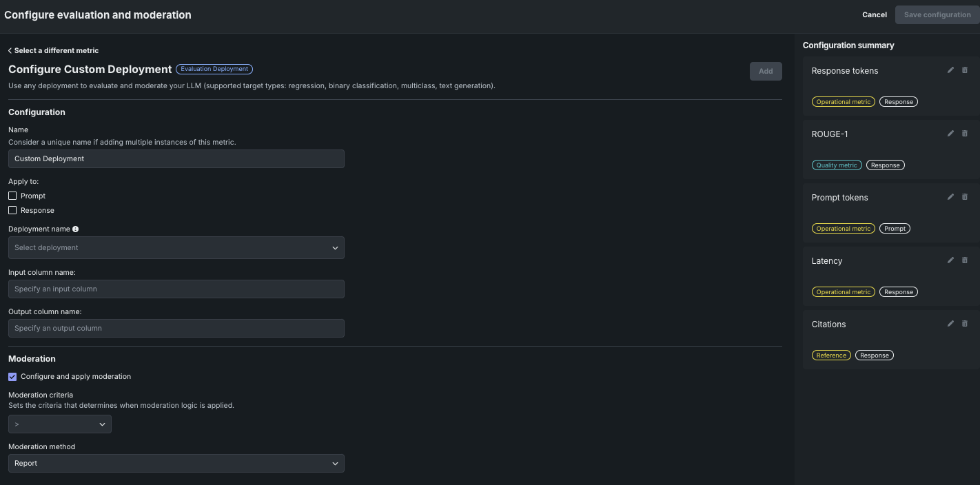Edit the Prompt tokens metric
Screen dimensions: 980x485
[950, 197]
